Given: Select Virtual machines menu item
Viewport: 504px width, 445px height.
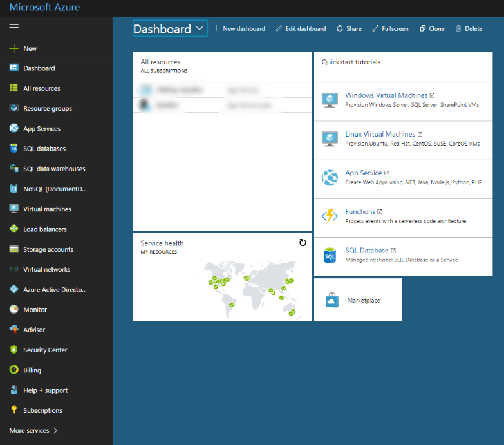Looking at the screenshot, I should click(47, 209).
